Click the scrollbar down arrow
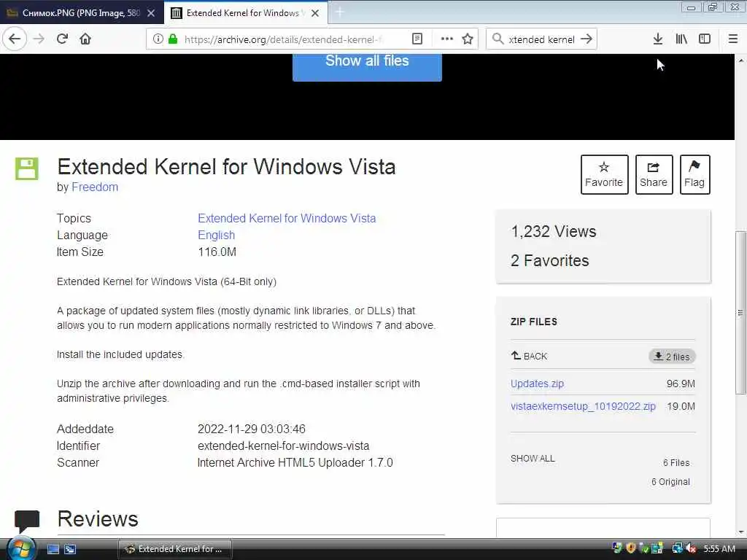Screen dimensions: 747x560 (x=741, y=532)
